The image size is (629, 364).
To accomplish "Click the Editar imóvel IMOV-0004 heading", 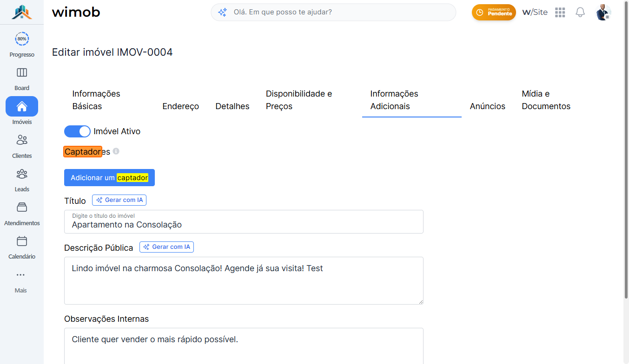I will (x=112, y=52).
